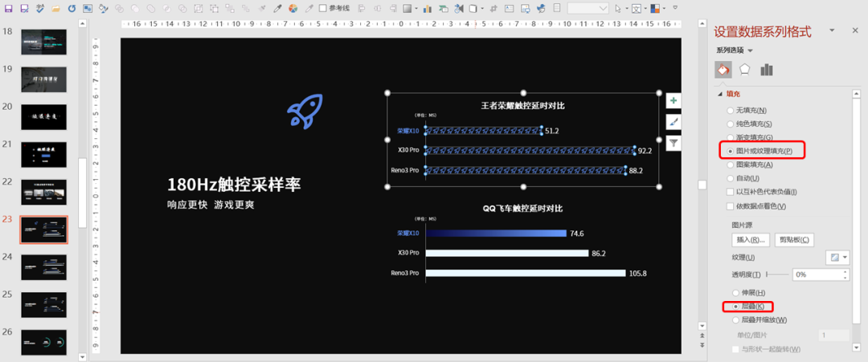
Task: Select 图片或纹理填充(P) radio button
Action: 730,151
